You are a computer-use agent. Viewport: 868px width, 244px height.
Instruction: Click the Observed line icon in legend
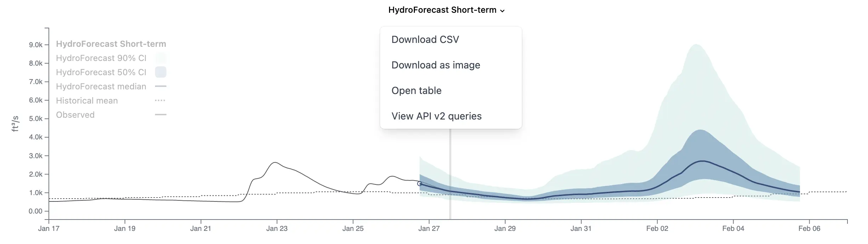(161, 115)
